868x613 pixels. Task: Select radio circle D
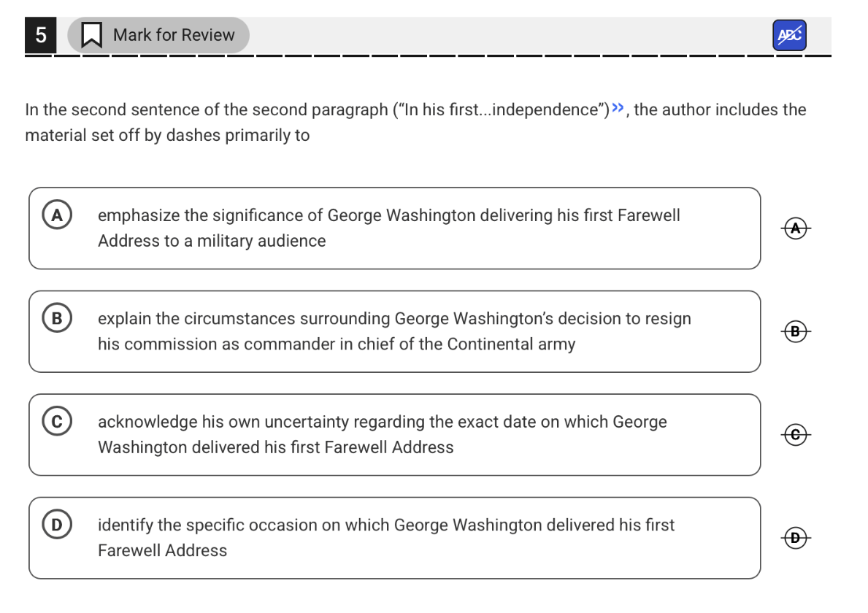coord(57,525)
